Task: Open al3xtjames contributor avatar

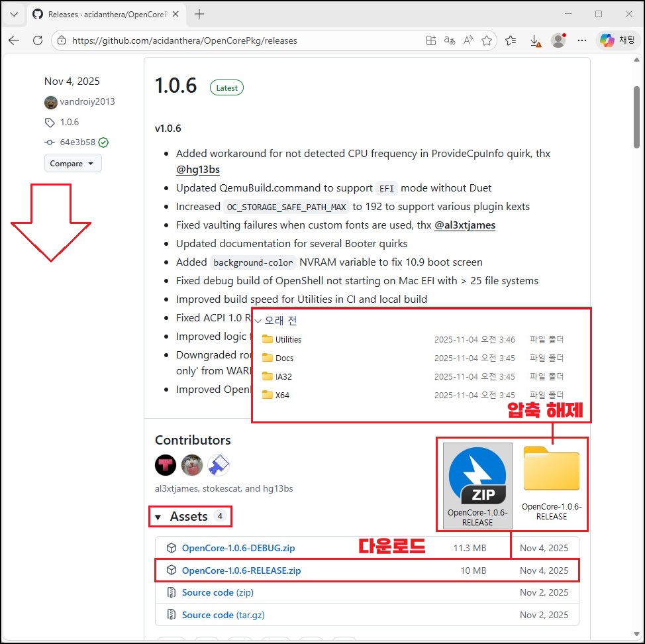Action: pos(166,465)
